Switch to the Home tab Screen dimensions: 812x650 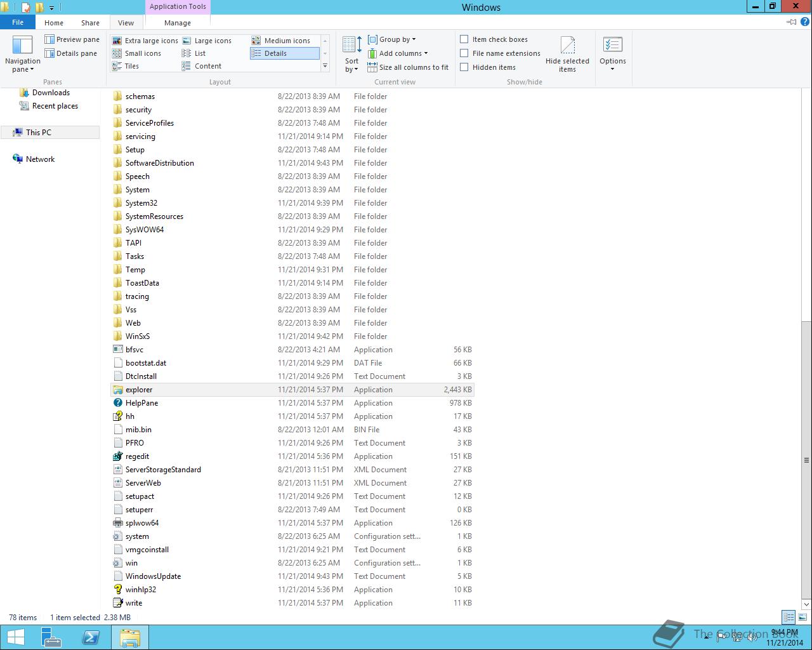(x=54, y=22)
